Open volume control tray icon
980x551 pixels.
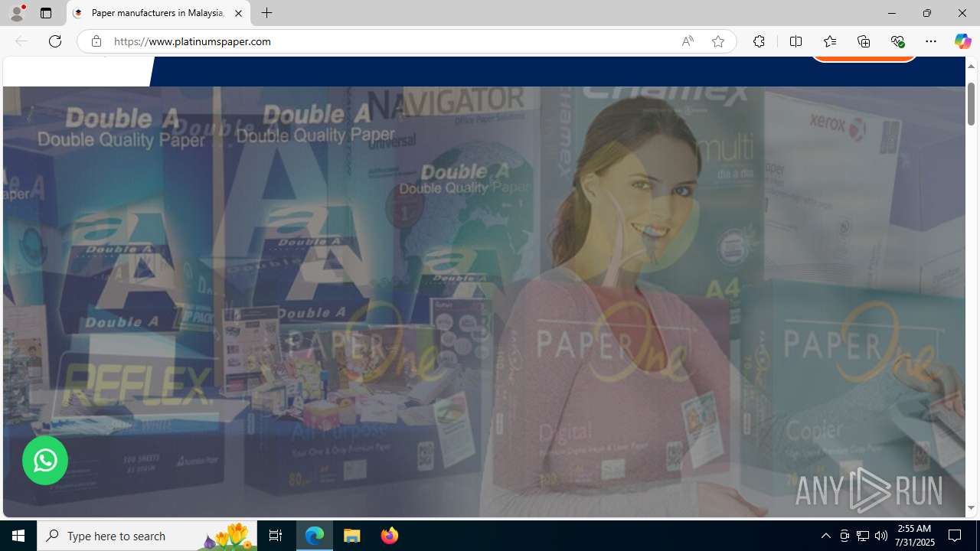coord(881,536)
